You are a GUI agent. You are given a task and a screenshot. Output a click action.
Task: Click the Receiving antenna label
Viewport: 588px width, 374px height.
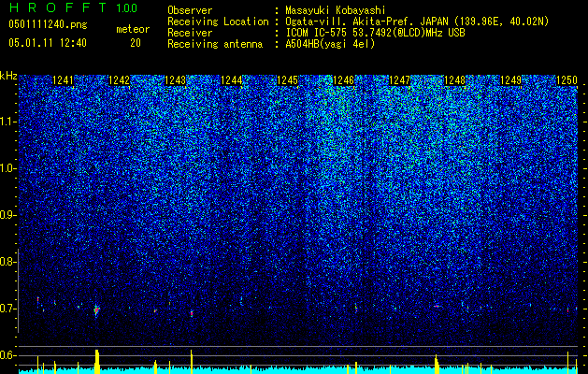click(x=215, y=44)
